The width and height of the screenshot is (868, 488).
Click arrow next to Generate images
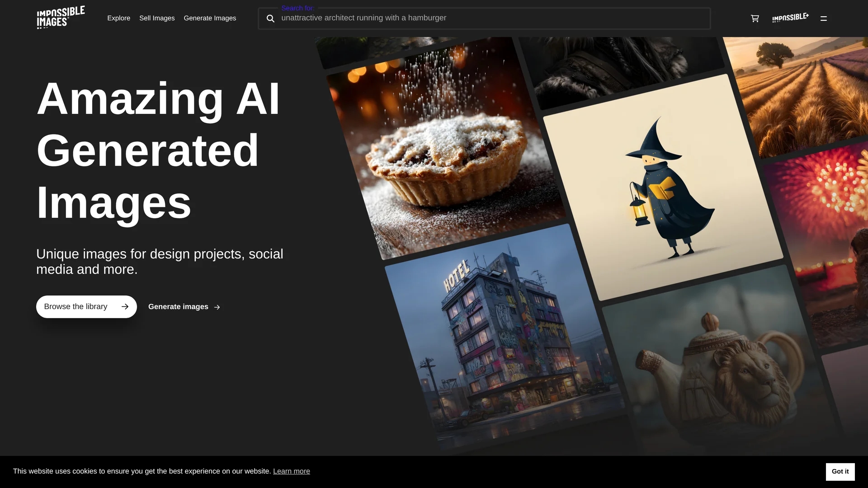pyautogui.click(x=217, y=307)
